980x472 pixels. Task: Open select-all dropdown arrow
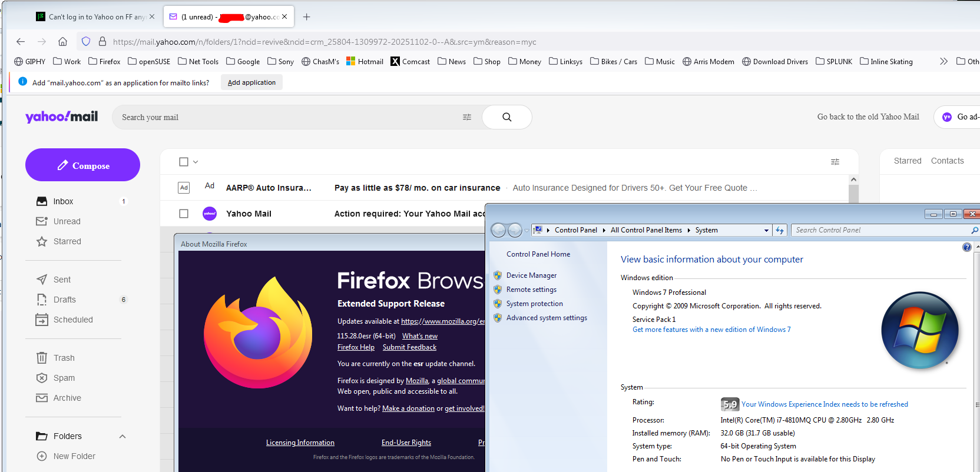[x=196, y=162]
